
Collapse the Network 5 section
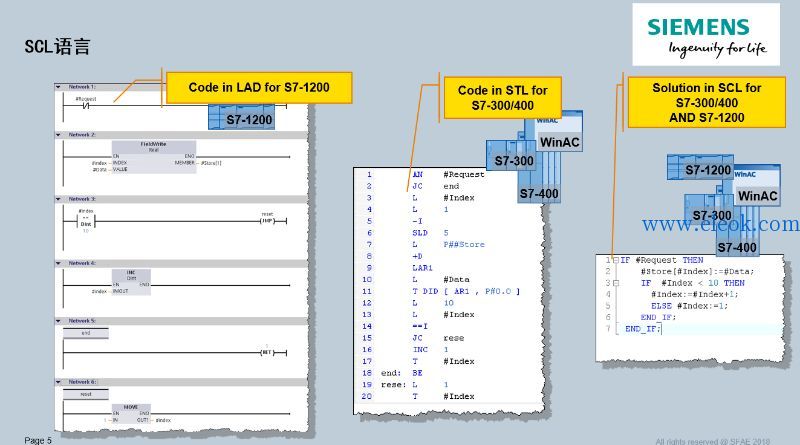(x=58, y=321)
